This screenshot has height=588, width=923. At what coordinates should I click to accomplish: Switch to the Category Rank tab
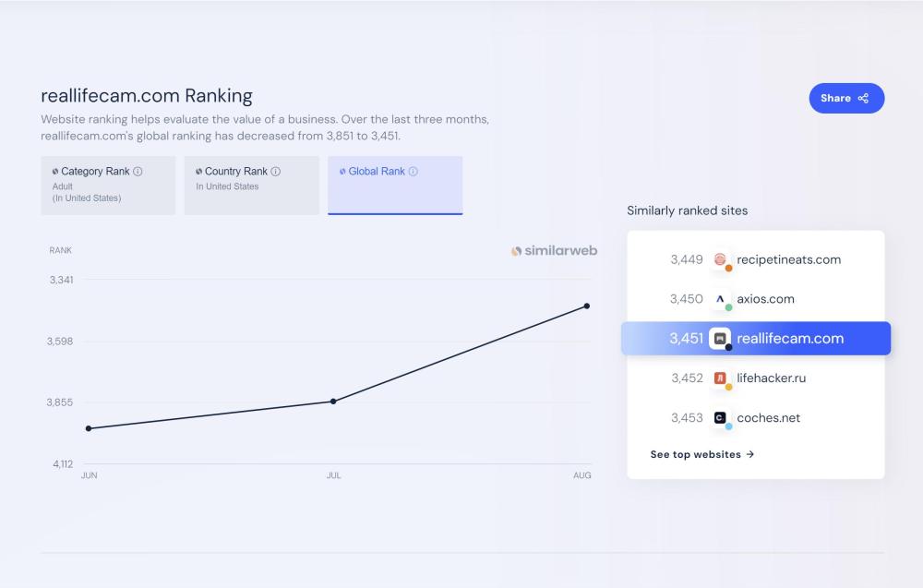(108, 185)
